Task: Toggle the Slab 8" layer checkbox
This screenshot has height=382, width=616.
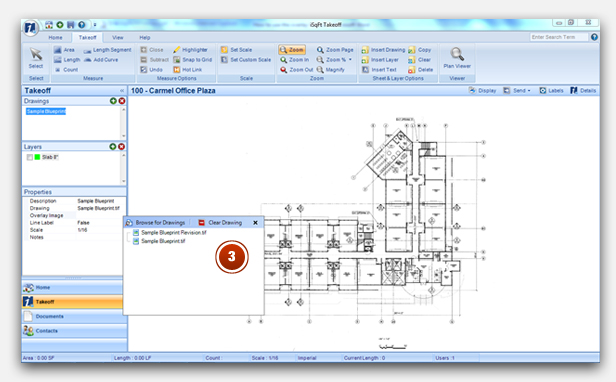Action: 29,157
